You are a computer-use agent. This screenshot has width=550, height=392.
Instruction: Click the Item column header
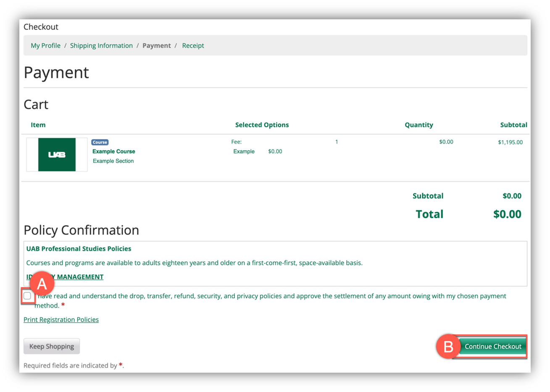[x=38, y=125]
